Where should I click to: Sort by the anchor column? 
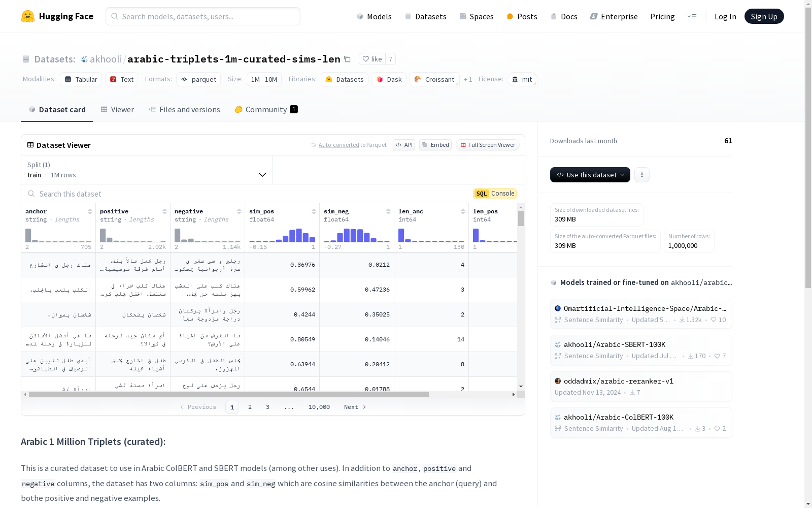coord(90,211)
